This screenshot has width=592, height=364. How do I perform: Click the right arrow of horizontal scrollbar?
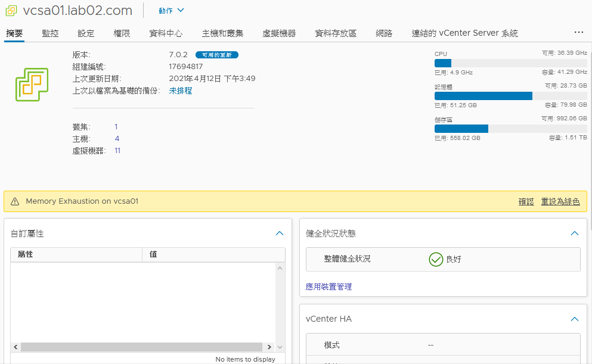coord(269,347)
